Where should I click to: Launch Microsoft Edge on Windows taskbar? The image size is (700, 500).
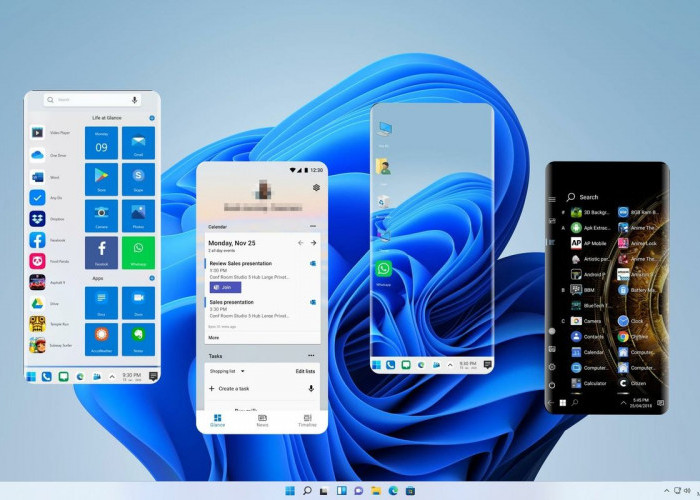point(393,491)
